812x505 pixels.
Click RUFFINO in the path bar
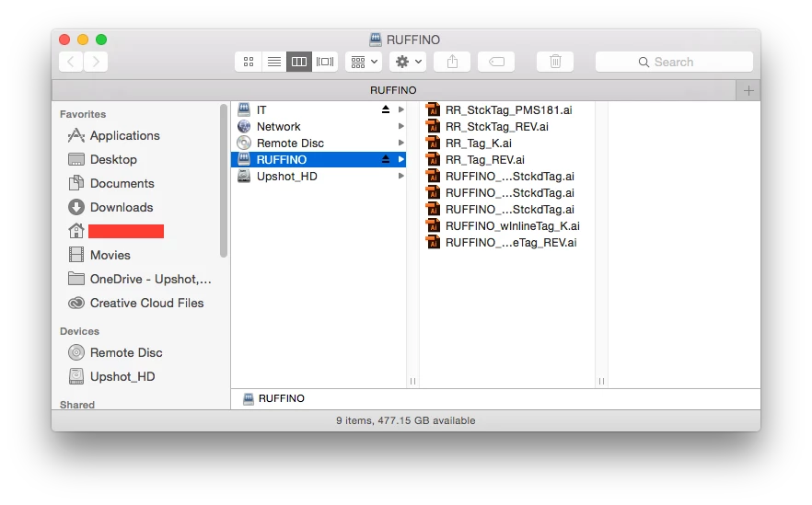tap(274, 398)
